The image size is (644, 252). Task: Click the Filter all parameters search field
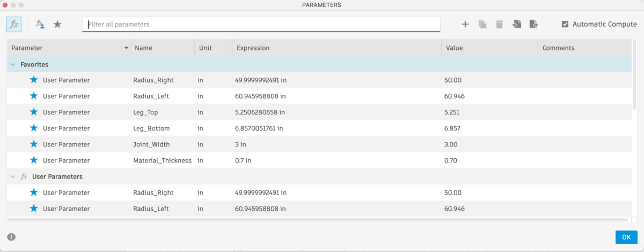(261, 24)
